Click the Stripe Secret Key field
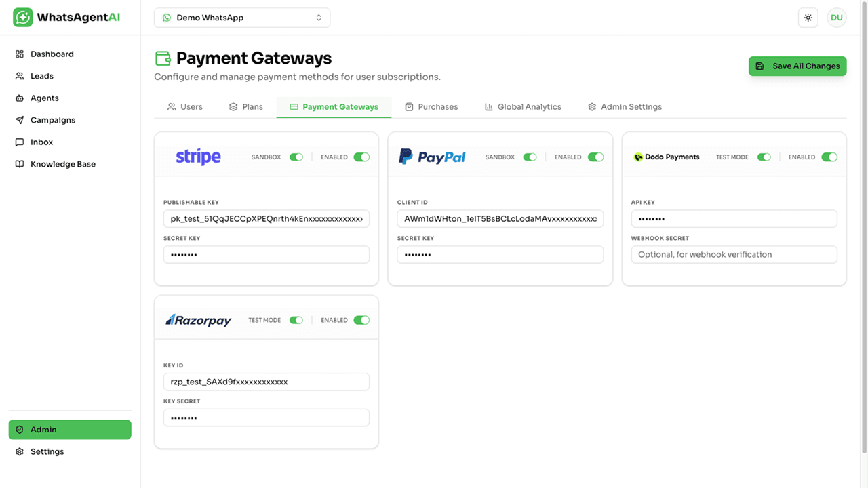 tap(267, 255)
